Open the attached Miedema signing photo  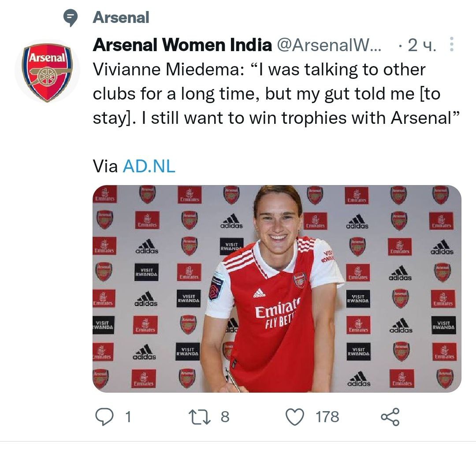coord(277,289)
